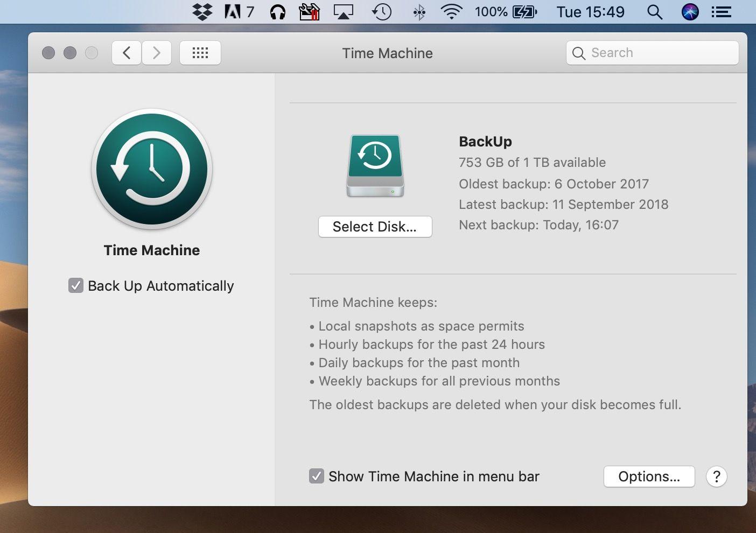Open the Time Machine menu bar icon
This screenshot has width=756, height=533.
pos(382,11)
